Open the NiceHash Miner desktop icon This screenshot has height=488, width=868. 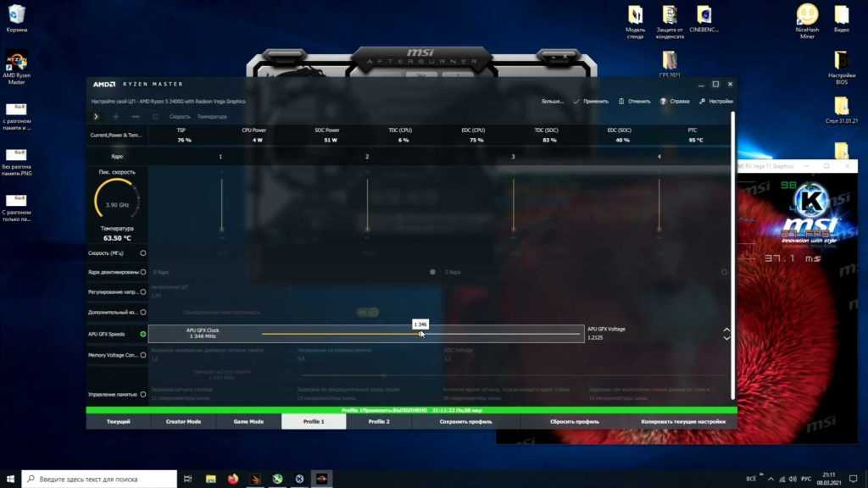coord(807,15)
